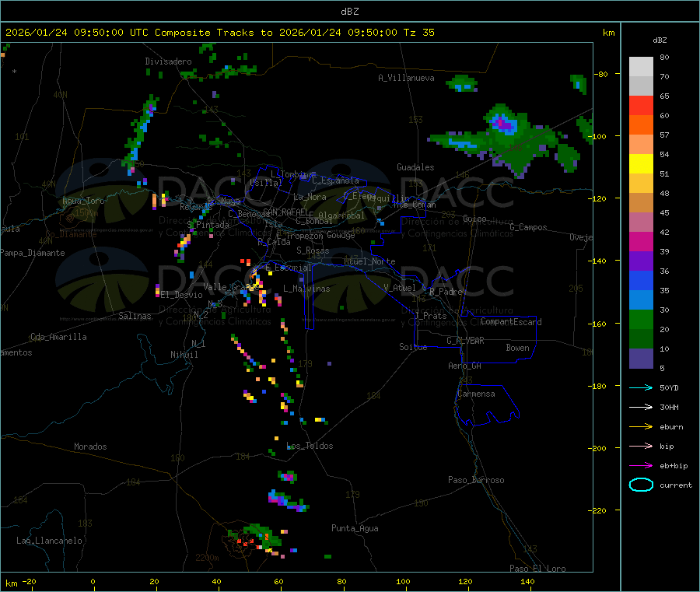The width and height of the screenshot is (700, 592).
Task: Click the Guadales map label
Action: point(415,167)
